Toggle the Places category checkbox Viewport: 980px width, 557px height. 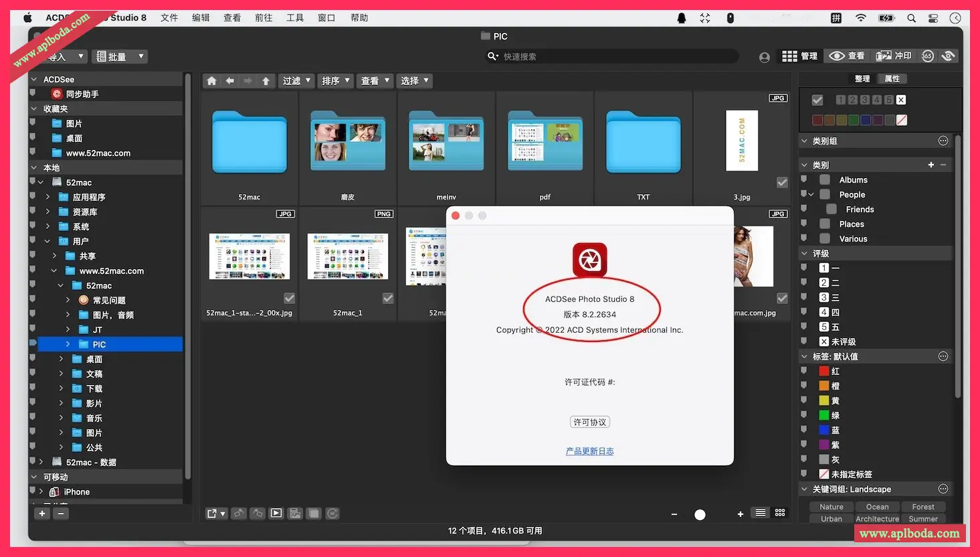point(825,224)
